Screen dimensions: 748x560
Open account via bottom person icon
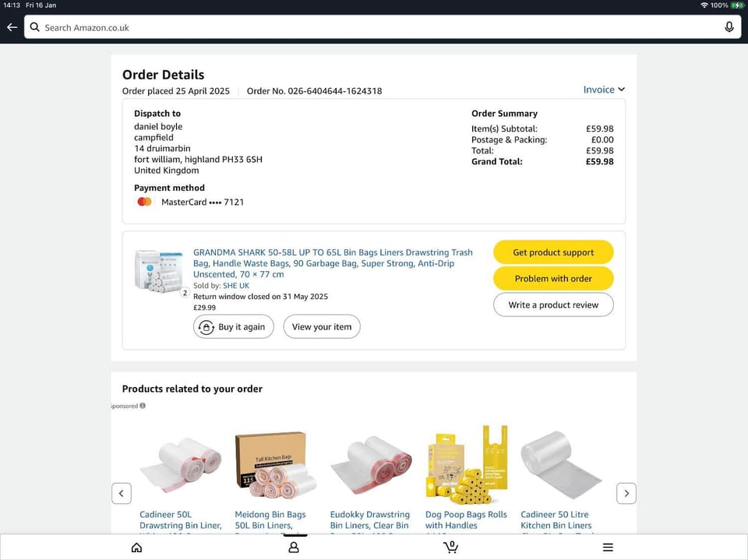pyautogui.click(x=294, y=548)
